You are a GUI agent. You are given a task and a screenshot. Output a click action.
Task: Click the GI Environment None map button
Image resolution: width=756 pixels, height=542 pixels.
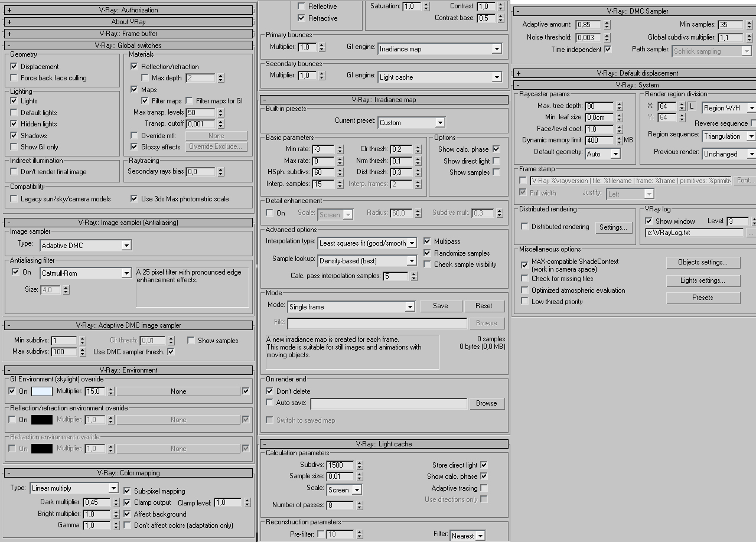tap(178, 391)
